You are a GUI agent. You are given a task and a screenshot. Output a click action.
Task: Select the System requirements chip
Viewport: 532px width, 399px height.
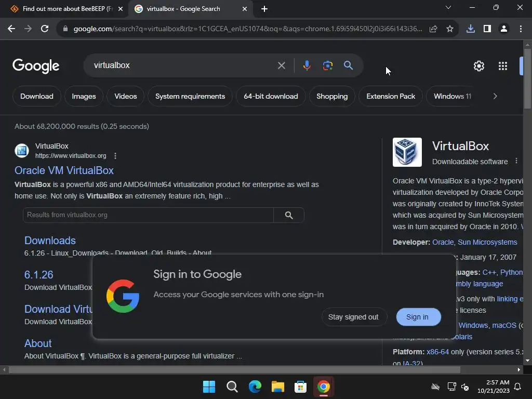[190, 96]
